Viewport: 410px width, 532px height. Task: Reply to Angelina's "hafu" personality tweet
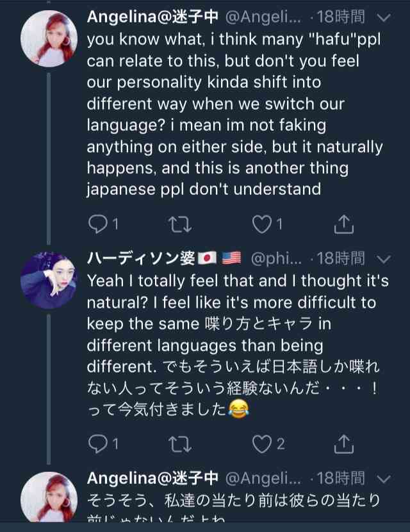(98, 224)
